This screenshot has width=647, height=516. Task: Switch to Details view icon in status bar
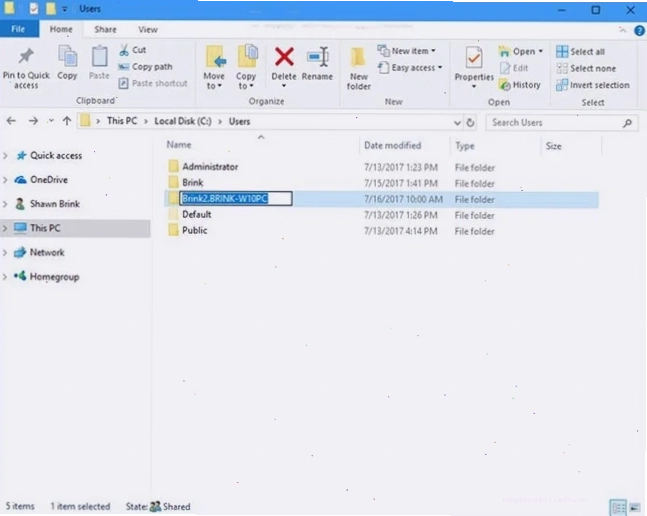tap(618, 507)
